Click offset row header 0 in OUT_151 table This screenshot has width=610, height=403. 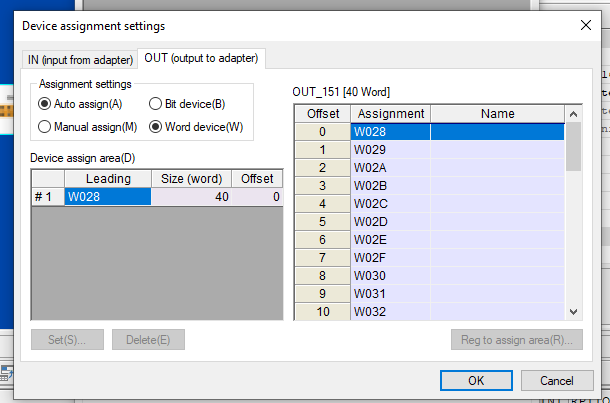(323, 132)
